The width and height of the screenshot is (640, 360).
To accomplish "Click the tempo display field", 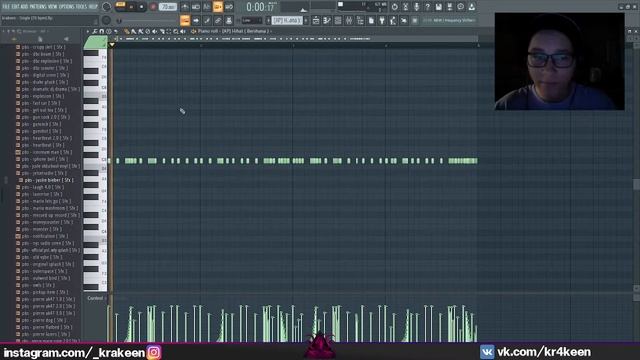I will point(167,7).
